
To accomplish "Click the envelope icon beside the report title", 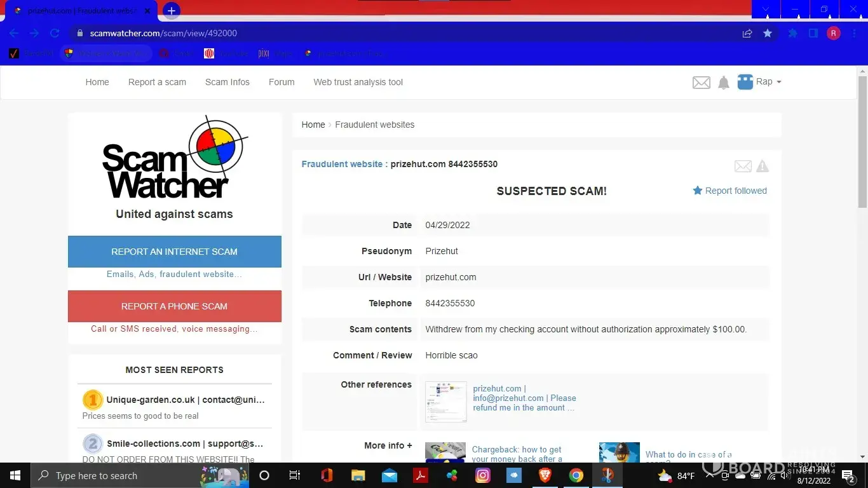I will pyautogui.click(x=743, y=166).
